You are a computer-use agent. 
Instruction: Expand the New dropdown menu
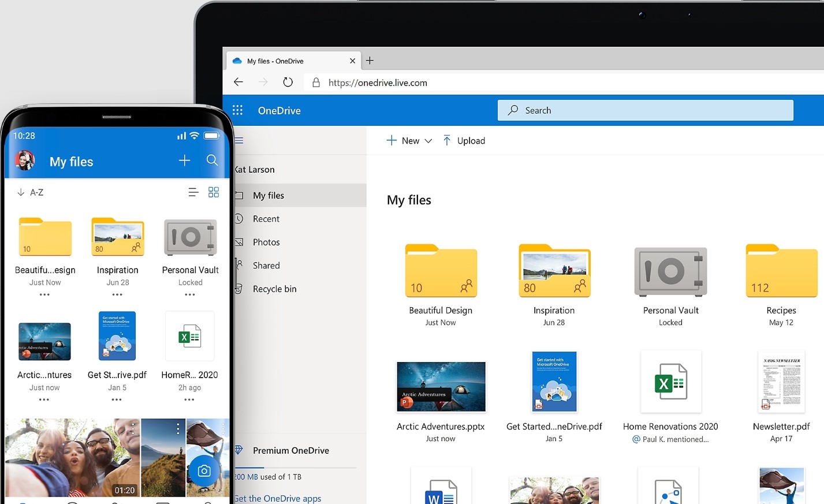click(409, 140)
